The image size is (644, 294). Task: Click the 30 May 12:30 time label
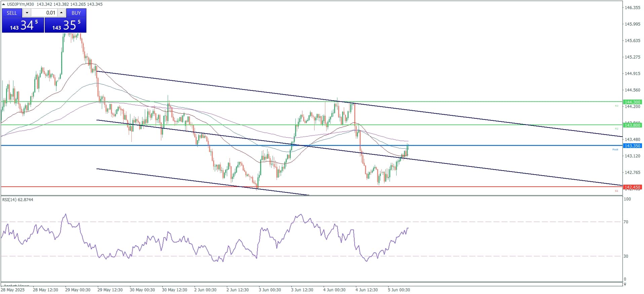pos(174,290)
